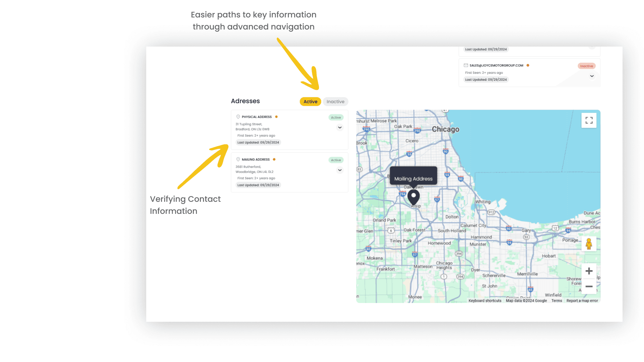The image size is (644, 362).
Task: Open Keyboard shortcuts on map
Action: [485, 301]
